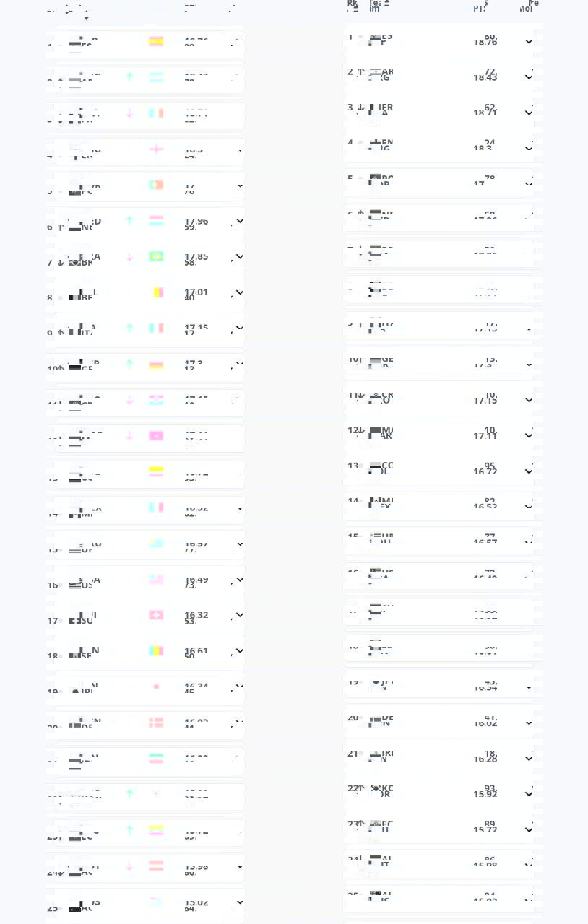Viewport: 588px width, 924px height.
Task: Click Argentina's green upward movement arrow
Action: click(130, 77)
